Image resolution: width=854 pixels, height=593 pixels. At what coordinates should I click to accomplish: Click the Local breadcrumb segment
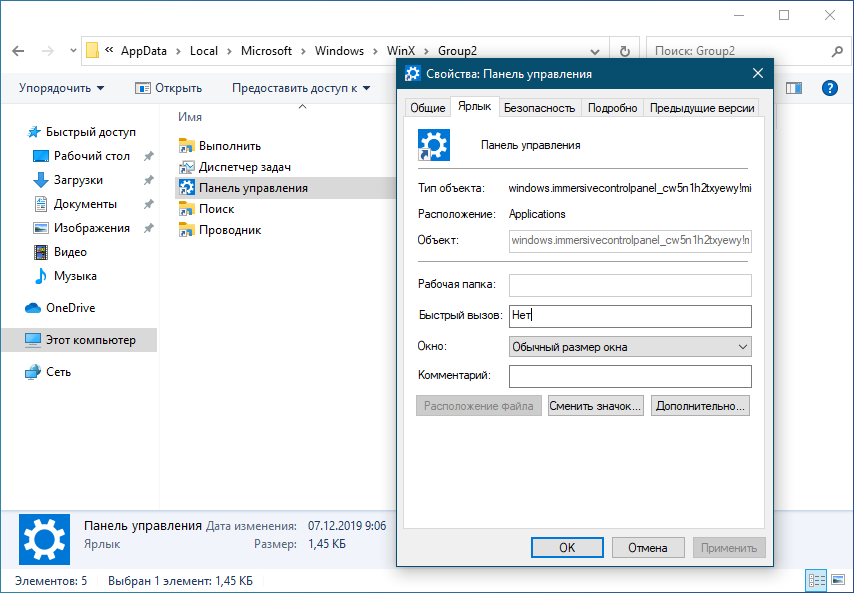pyautogui.click(x=204, y=51)
